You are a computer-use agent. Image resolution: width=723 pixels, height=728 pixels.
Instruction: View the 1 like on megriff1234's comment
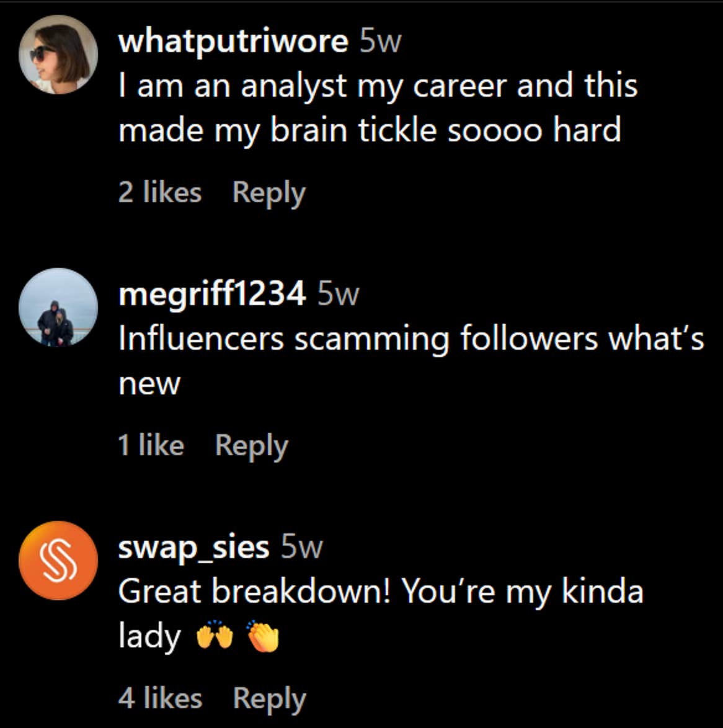151,445
